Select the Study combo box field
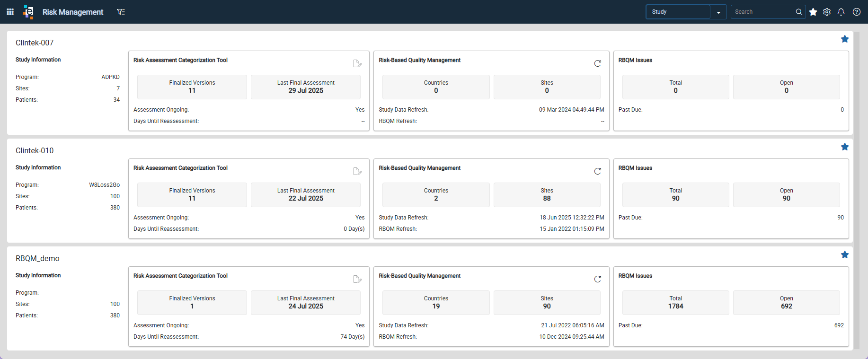This screenshot has height=359, width=868. pyautogui.click(x=678, y=12)
